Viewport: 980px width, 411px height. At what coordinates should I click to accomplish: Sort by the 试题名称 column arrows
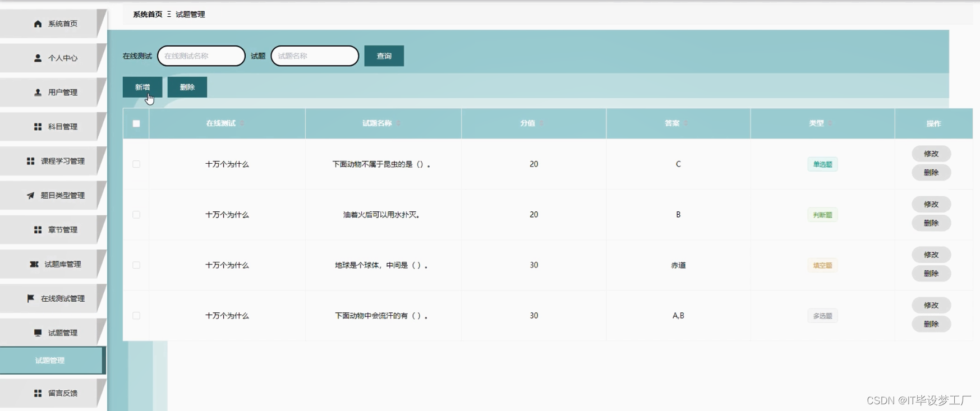tap(398, 123)
